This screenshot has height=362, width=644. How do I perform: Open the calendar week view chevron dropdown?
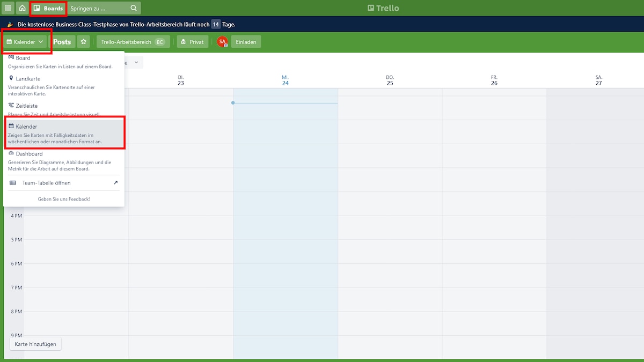pyautogui.click(x=136, y=62)
